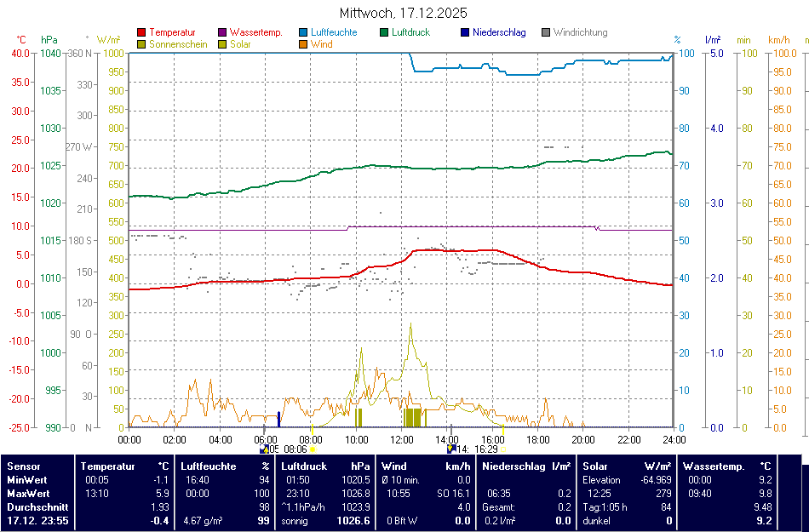
Task: Click the orange Wind legend square
Action: 303,44
